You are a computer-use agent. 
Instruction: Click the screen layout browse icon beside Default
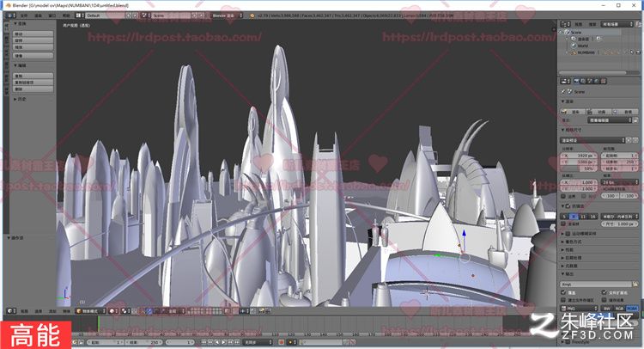tap(79, 15)
